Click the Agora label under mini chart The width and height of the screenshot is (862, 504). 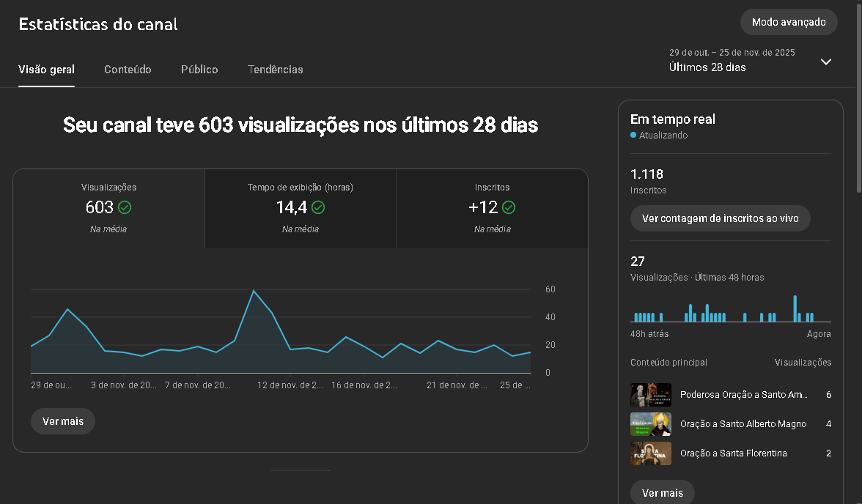point(819,333)
